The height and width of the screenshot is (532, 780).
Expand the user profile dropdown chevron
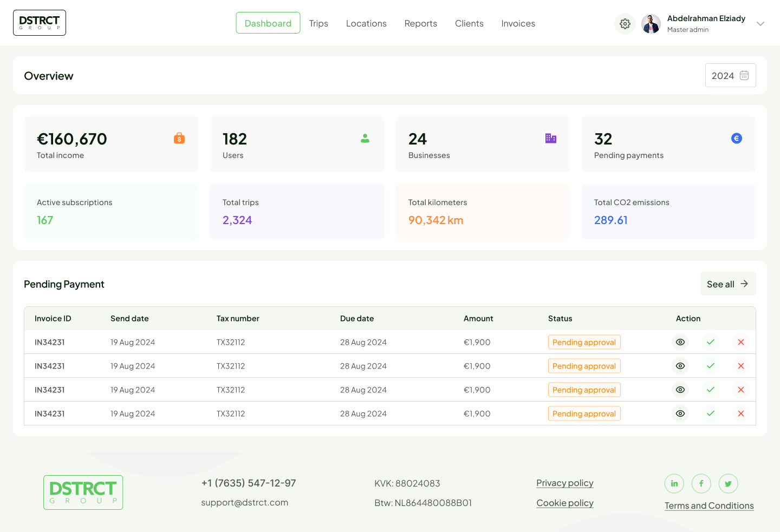pyautogui.click(x=760, y=24)
